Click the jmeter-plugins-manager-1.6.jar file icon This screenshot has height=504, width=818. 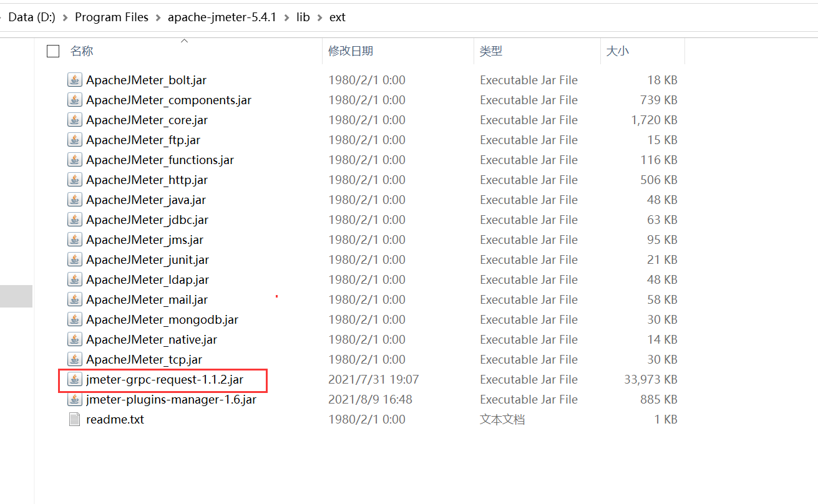click(x=75, y=399)
